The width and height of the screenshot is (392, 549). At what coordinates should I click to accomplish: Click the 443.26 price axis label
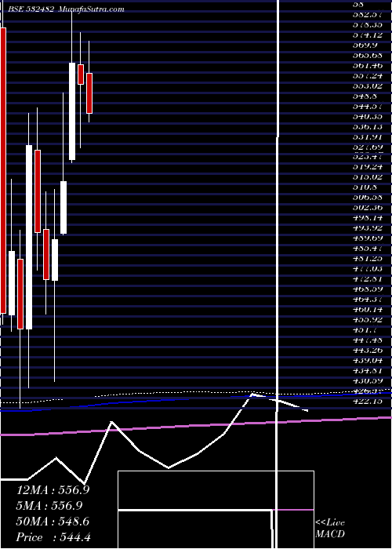[368, 350]
